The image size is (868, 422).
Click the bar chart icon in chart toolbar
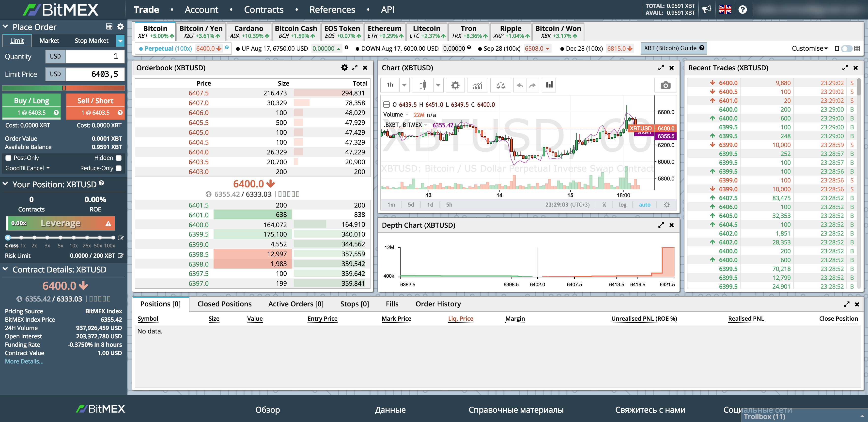click(549, 85)
